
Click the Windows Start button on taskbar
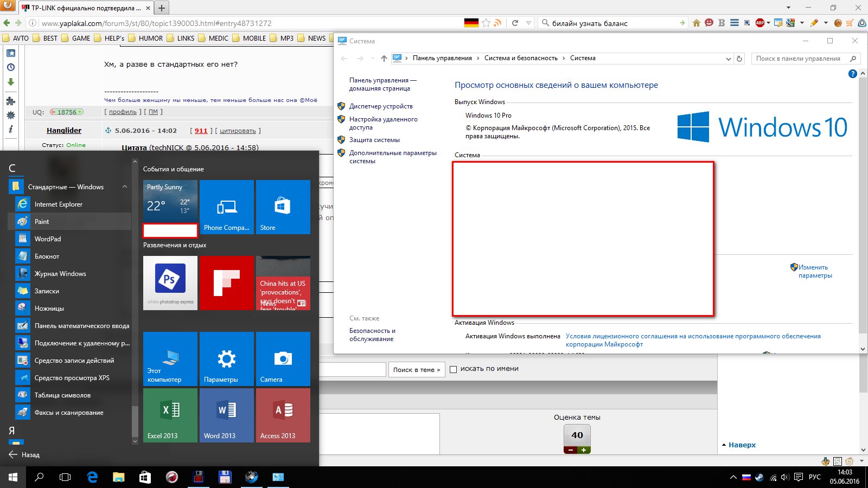(x=13, y=477)
